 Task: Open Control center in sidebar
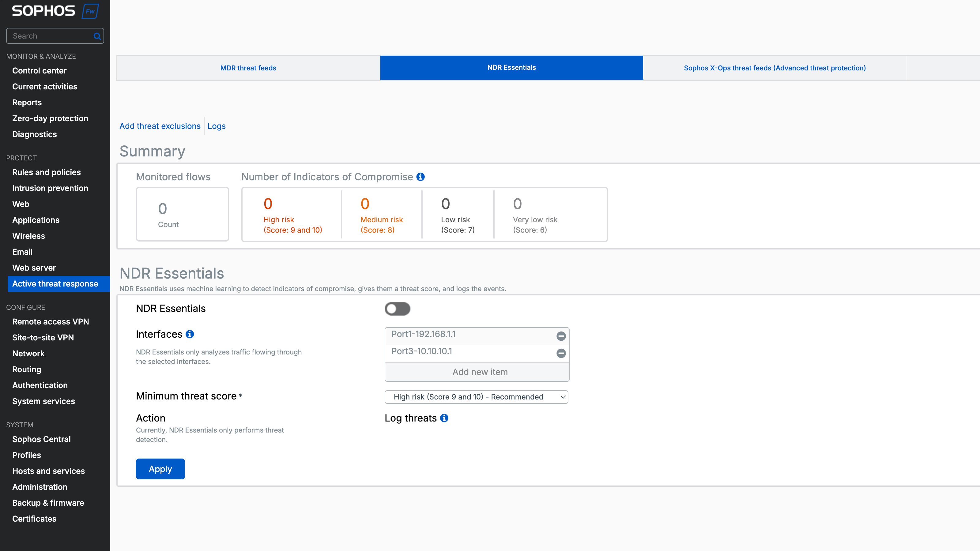pos(39,71)
